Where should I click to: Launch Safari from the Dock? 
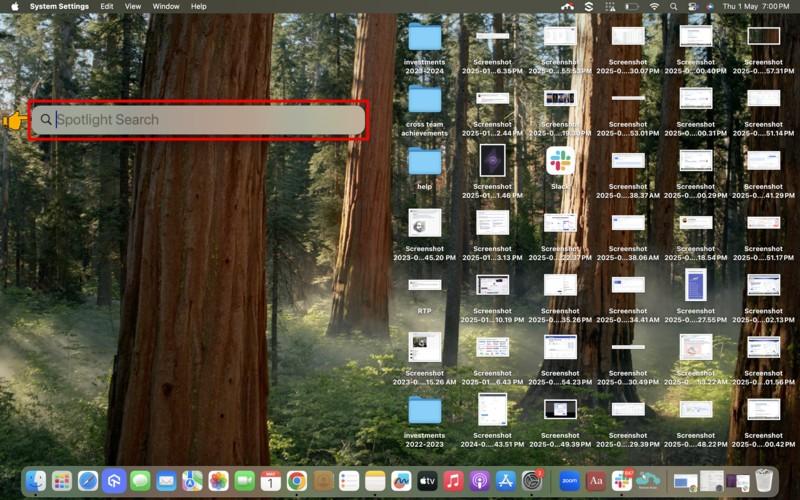click(88, 481)
